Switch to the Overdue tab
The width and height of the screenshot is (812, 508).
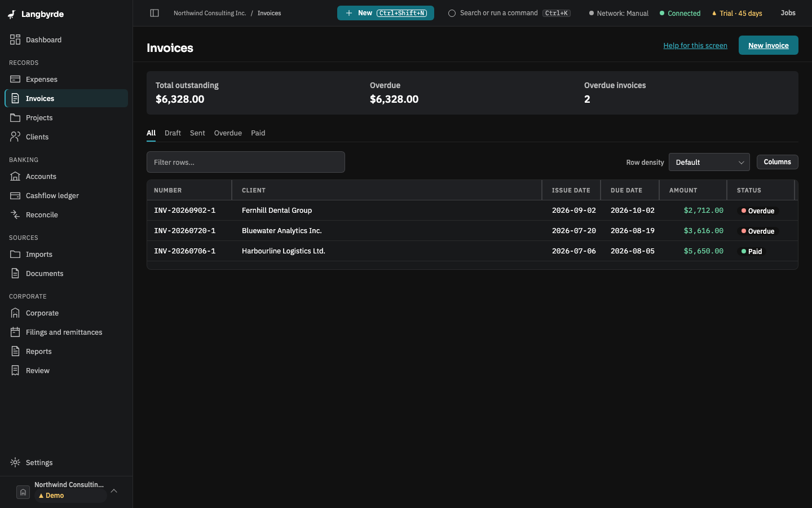(228, 133)
